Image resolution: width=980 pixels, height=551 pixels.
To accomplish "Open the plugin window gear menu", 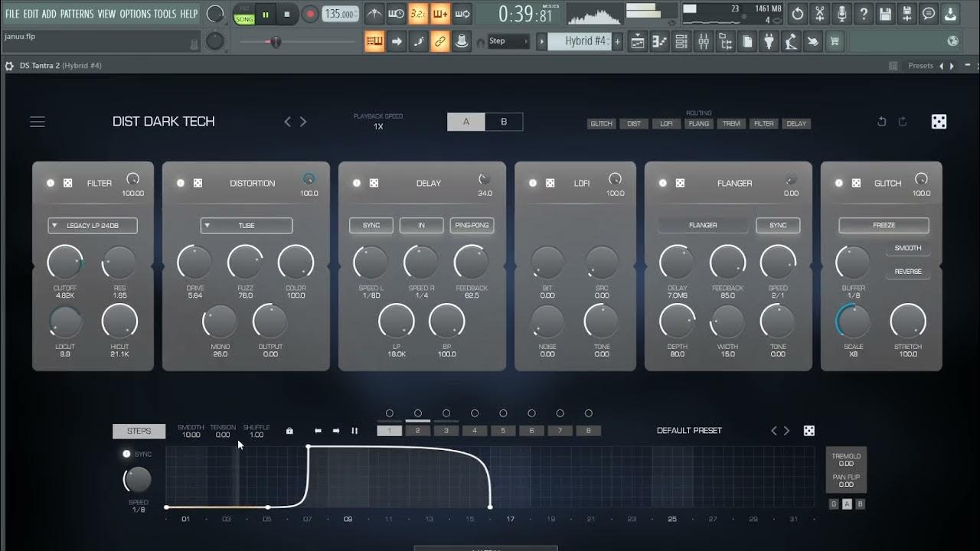I will click(x=9, y=66).
